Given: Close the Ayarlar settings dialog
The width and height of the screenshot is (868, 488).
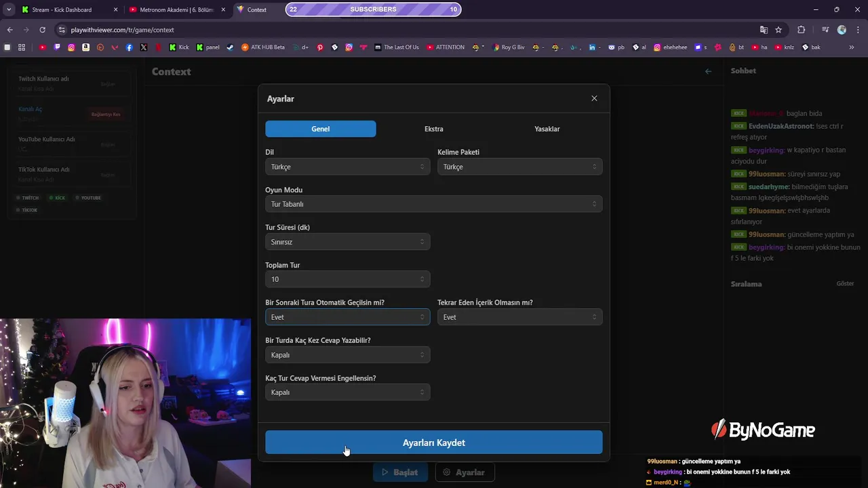Looking at the screenshot, I should [x=594, y=98].
